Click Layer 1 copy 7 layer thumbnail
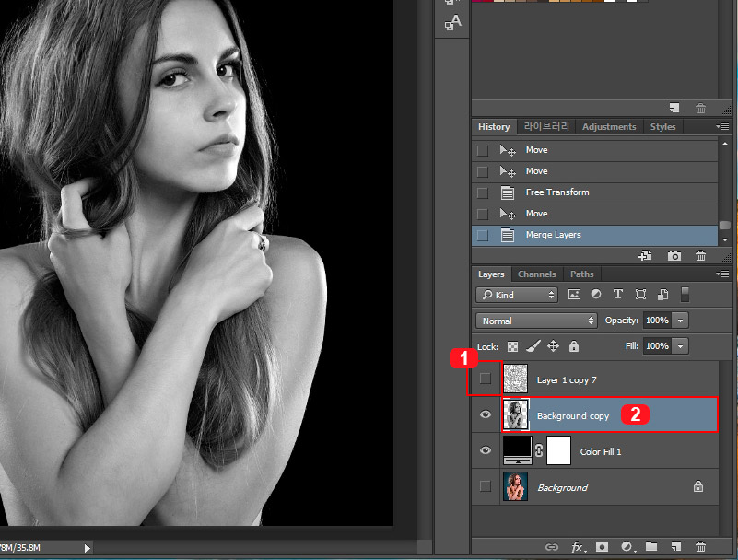This screenshot has height=560, width=738. tap(515, 379)
